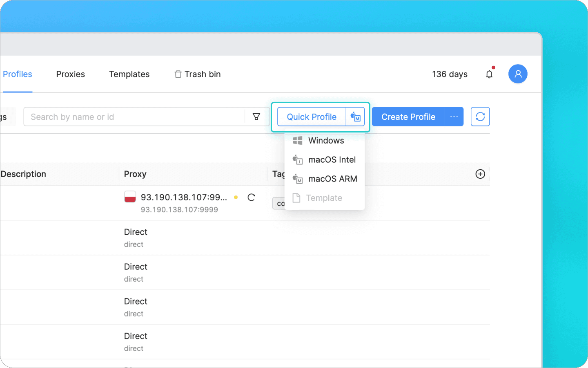Image resolution: width=588 pixels, height=368 pixels.
Task: Recheck the 93.190.138.107 proxy connection
Action: [251, 197]
